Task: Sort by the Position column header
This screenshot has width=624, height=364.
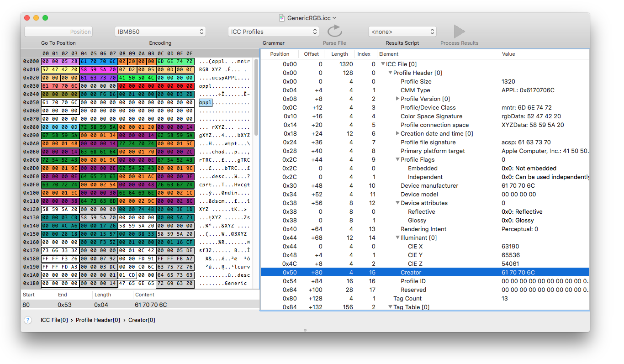Action: 280,54
